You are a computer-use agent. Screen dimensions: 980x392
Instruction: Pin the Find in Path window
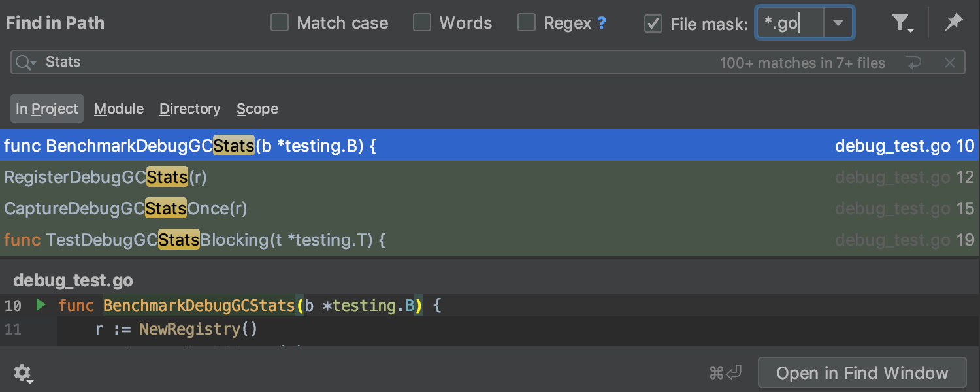pyautogui.click(x=953, y=24)
